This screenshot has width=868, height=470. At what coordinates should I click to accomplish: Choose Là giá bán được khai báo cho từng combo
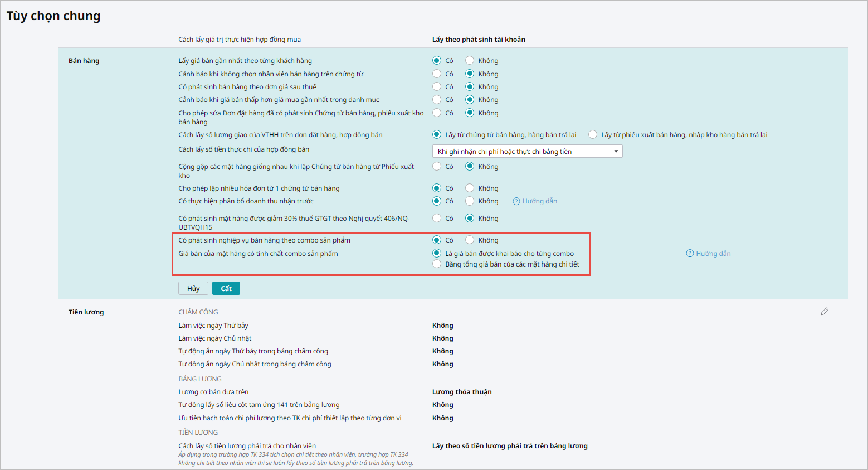pyautogui.click(x=437, y=253)
